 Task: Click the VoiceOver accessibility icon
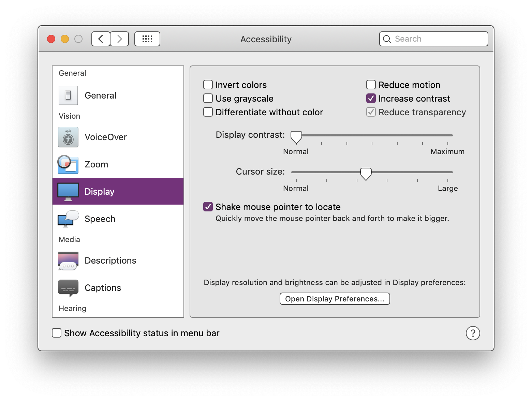[x=68, y=137]
